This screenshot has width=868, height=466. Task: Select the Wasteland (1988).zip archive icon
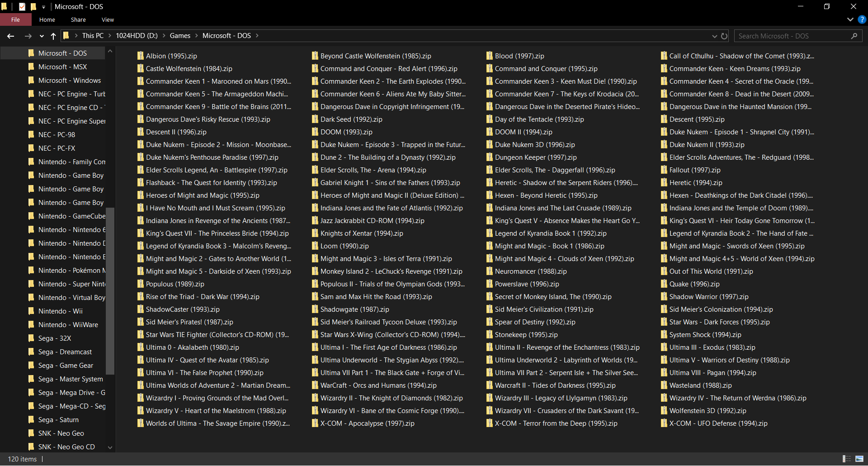coord(664,385)
